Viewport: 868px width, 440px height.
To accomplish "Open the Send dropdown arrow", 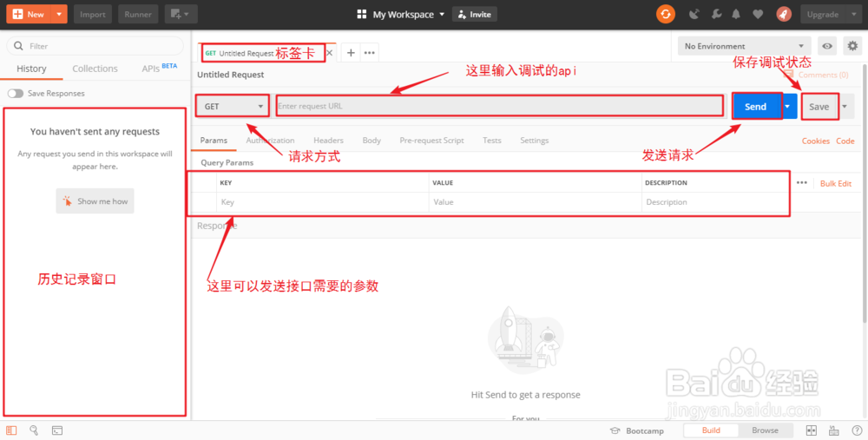I will click(787, 106).
